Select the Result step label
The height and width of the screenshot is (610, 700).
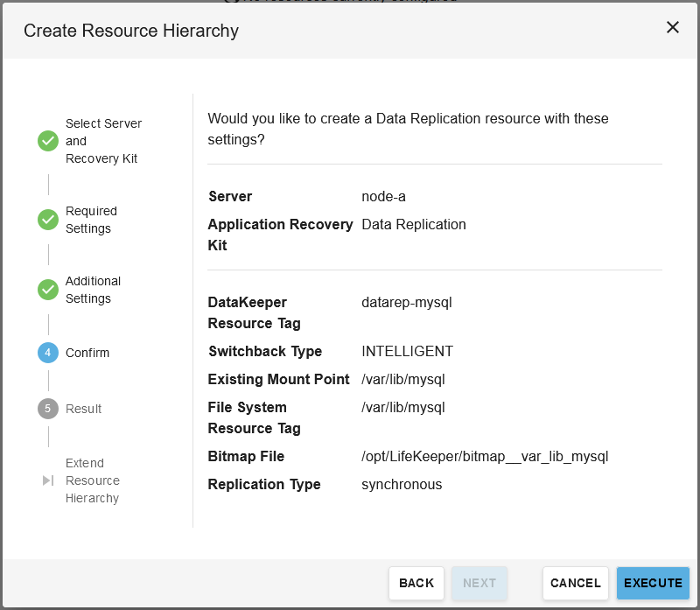84,409
